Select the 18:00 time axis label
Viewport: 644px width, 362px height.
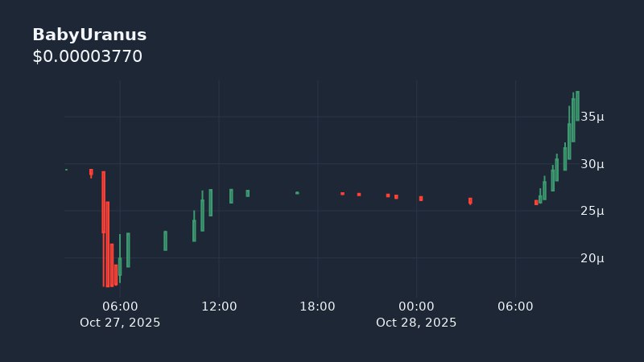pyautogui.click(x=318, y=306)
